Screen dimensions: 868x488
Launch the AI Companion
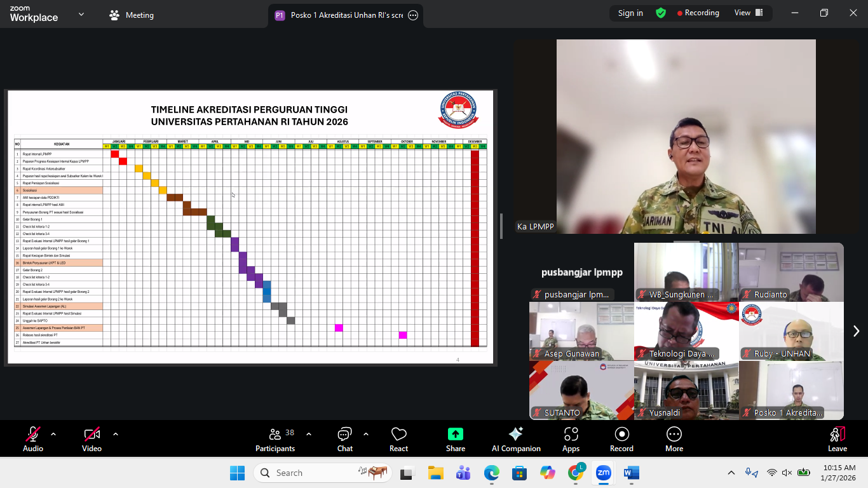click(516, 438)
